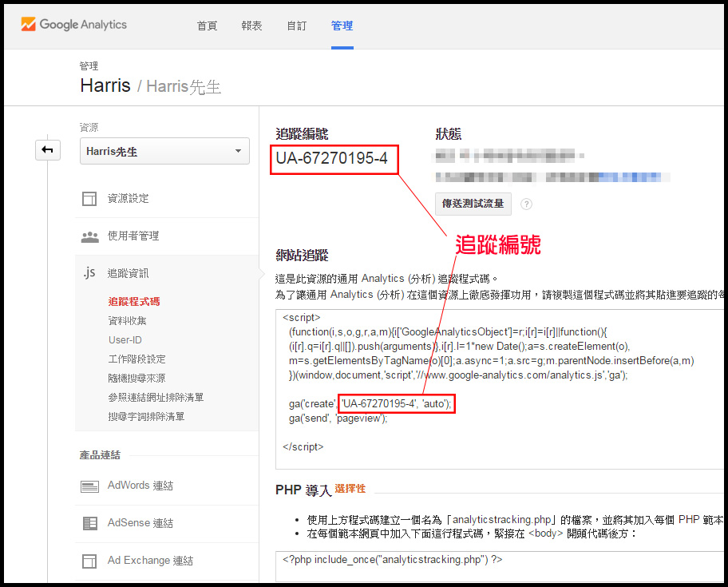728x587 pixels.
Task: Click the Google Analytics logo
Action: (x=73, y=25)
